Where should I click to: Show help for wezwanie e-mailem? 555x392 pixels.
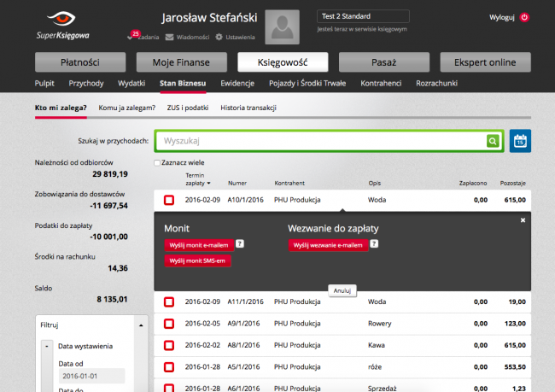[374, 243]
